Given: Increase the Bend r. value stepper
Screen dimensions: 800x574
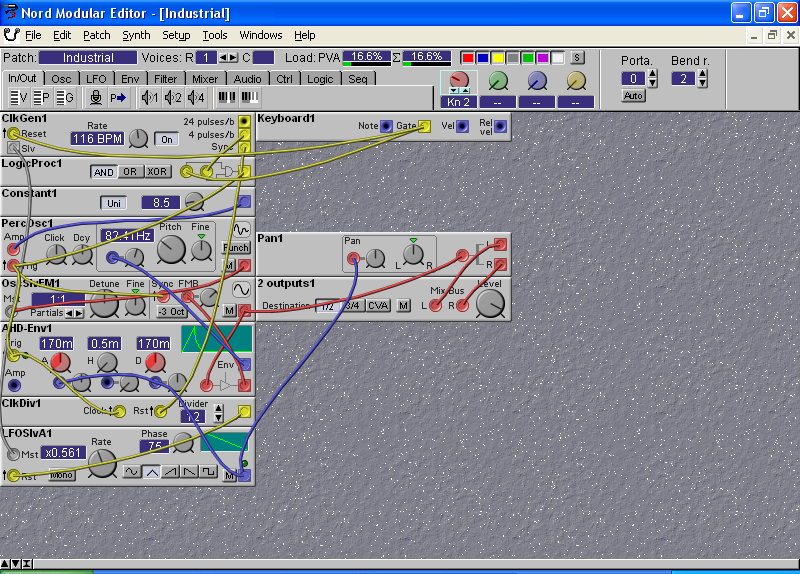Looking at the screenshot, I should click(x=702, y=75).
